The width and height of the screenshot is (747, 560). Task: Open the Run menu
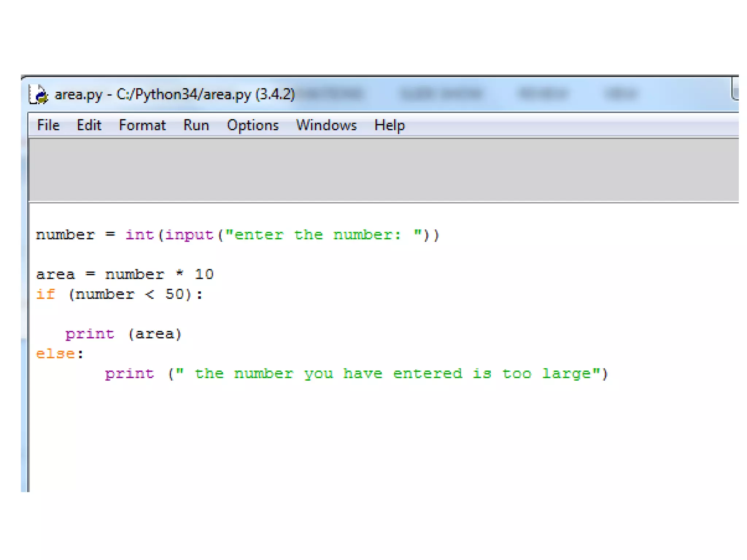(196, 125)
